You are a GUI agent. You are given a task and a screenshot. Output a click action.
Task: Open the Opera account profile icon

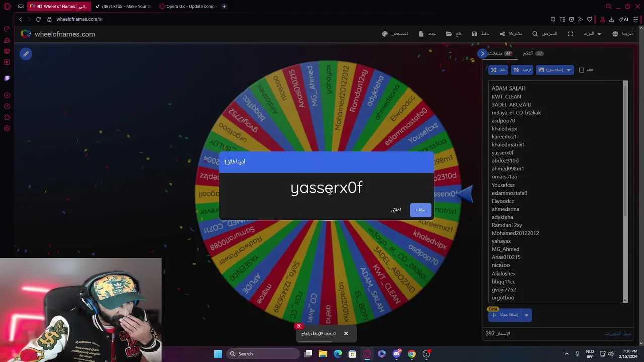pos(602,19)
